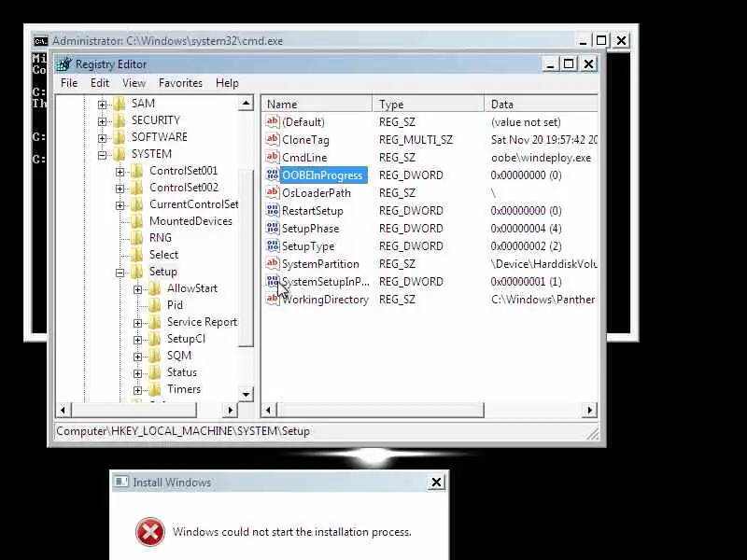
Task: Click the tree pane scroll down arrow
Action: click(246, 394)
